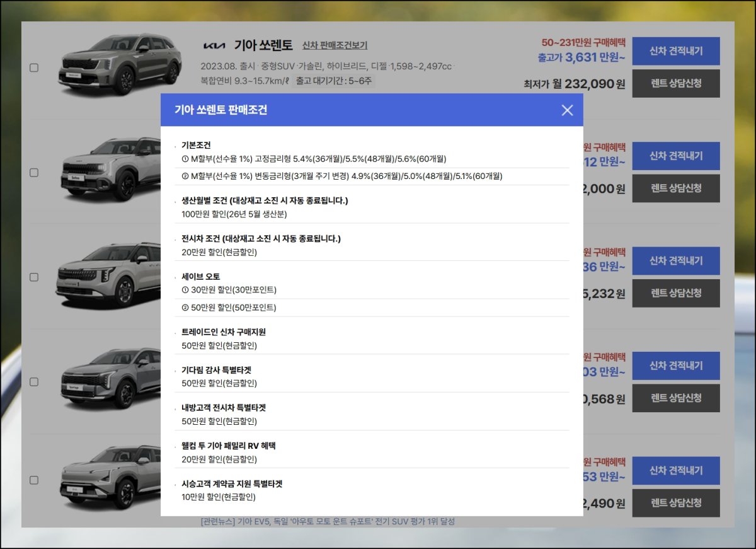Tick the checkbox beside the Seltos-plated car
This screenshot has width=756, height=549.
[34, 172]
